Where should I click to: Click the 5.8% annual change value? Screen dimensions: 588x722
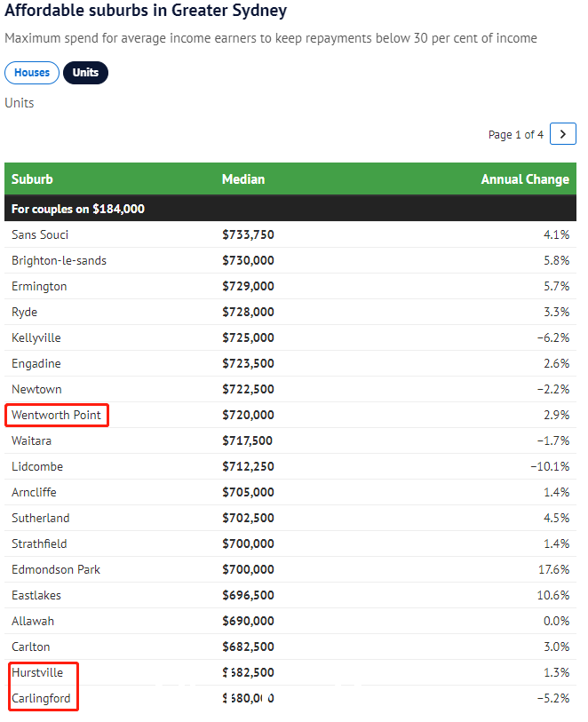pyautogui.click(x=557, y=260)
